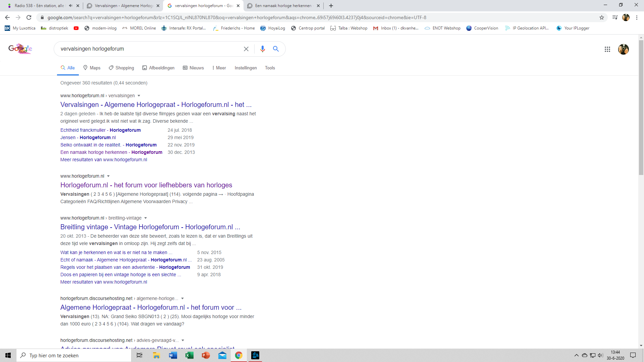Open the notification center icon

tap(633, 355)
